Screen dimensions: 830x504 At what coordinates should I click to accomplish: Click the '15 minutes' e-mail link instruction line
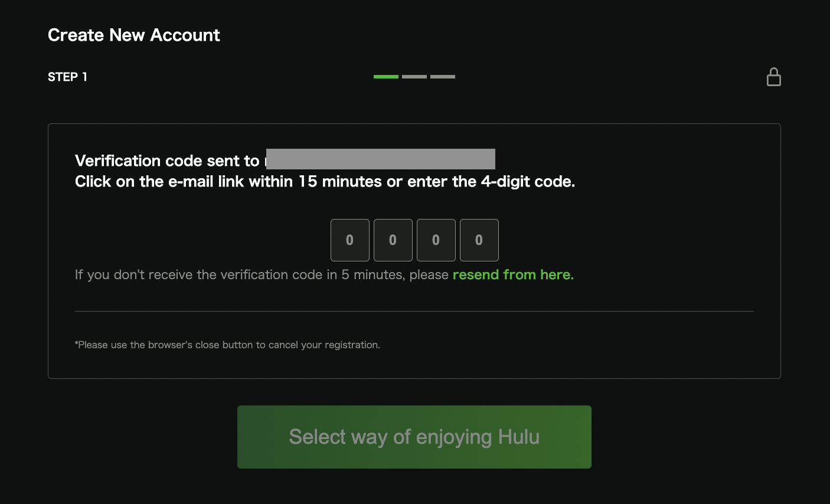click(325, 182)
